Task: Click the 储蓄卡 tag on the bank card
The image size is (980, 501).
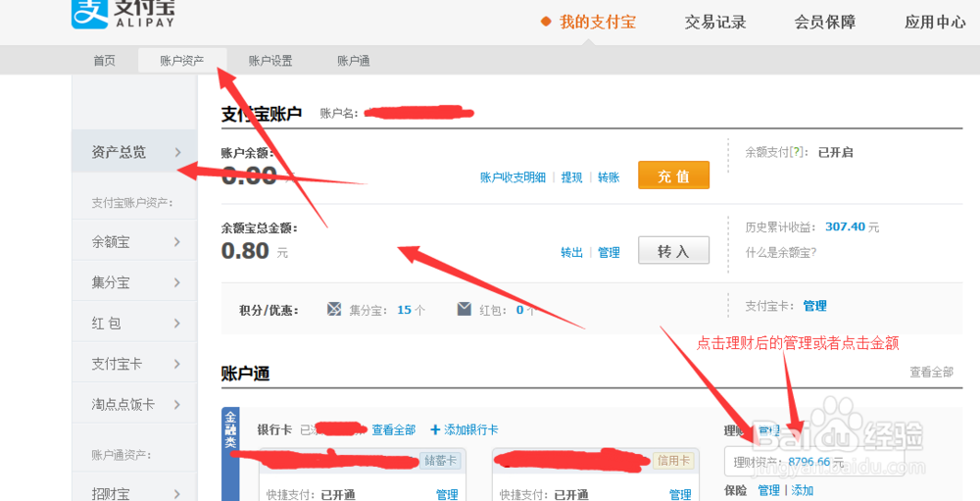Action: click(x=439, y=461)
